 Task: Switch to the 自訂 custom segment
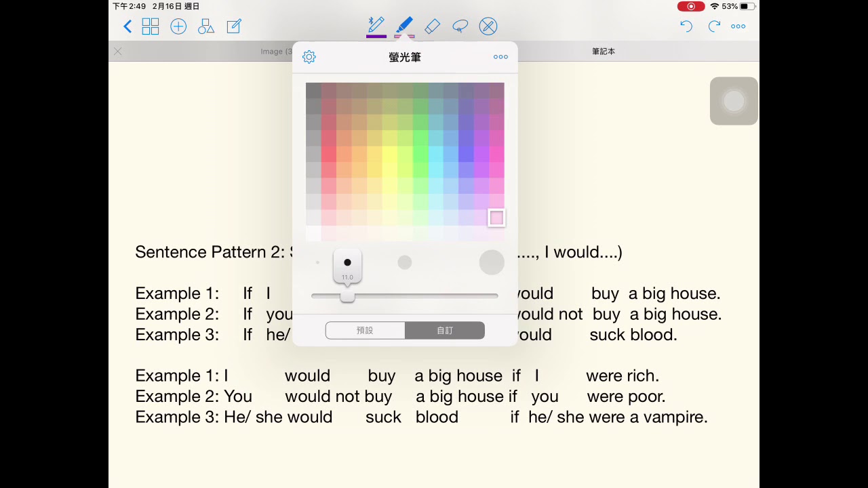[445, 330]
